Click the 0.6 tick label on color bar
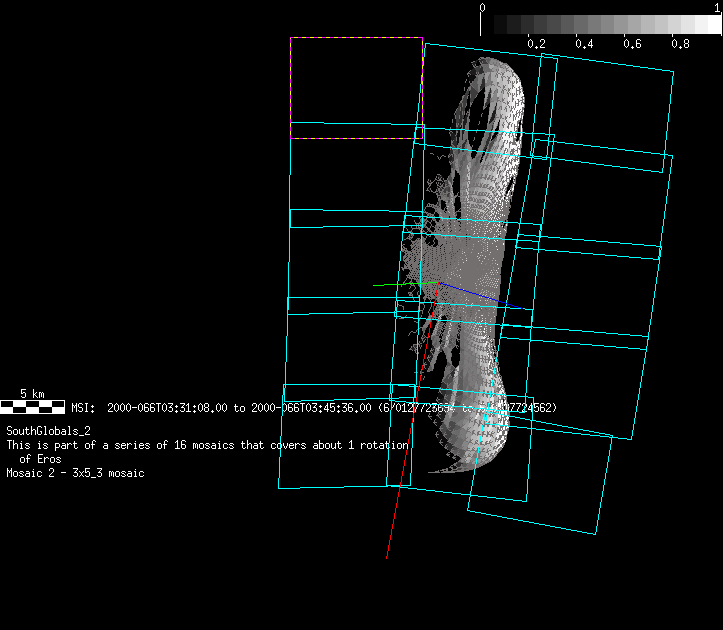This screenshot has width=723, height=630. [632, 44]
